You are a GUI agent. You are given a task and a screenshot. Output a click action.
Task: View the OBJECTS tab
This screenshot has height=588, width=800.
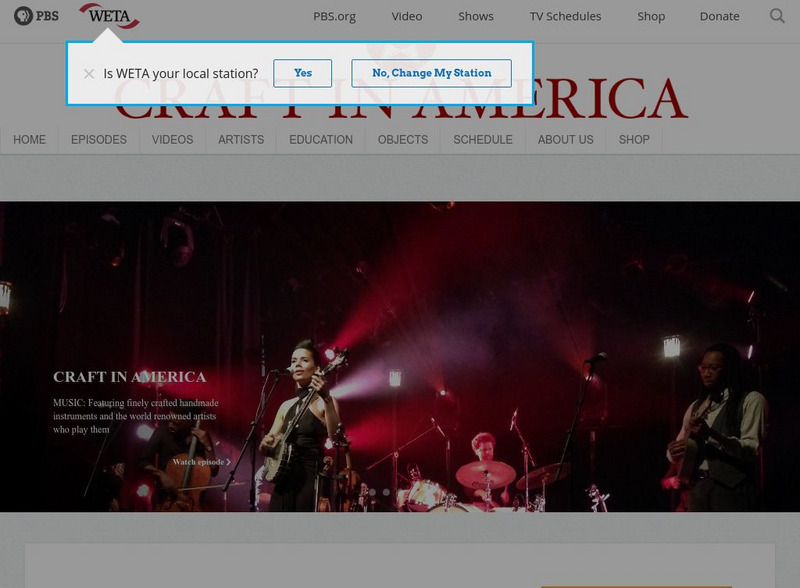coord(402,140)
